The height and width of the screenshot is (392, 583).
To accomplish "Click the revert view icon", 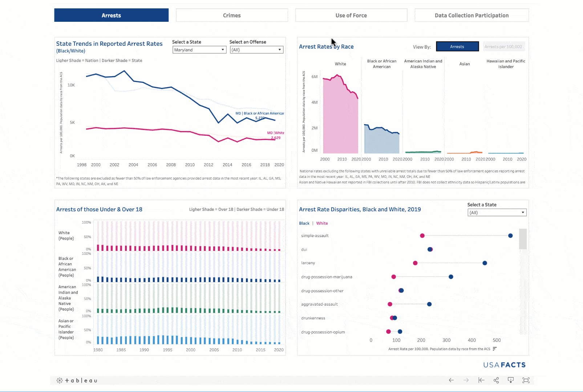I will coord(481,380).
